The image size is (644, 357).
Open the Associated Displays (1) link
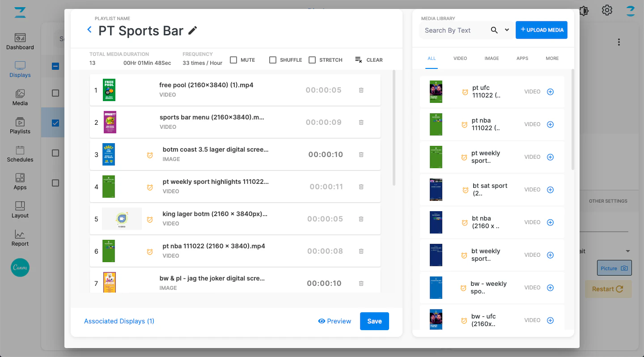119,321
